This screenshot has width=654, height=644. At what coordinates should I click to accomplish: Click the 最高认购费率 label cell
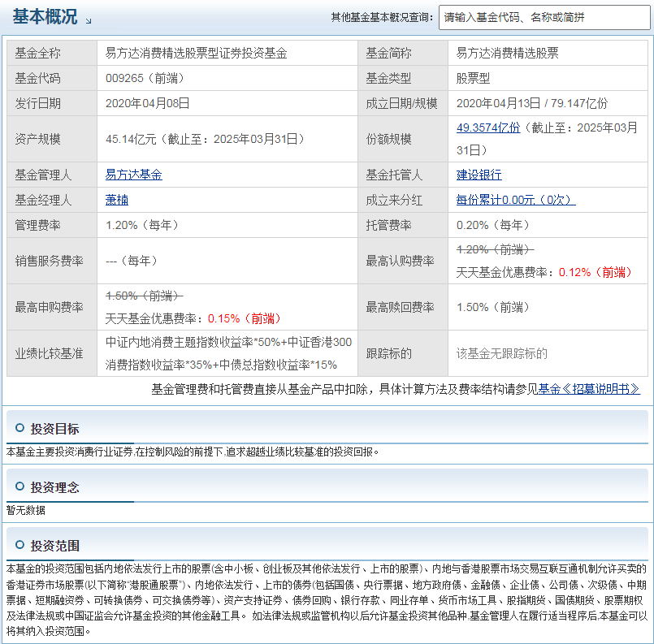[403, 261]
